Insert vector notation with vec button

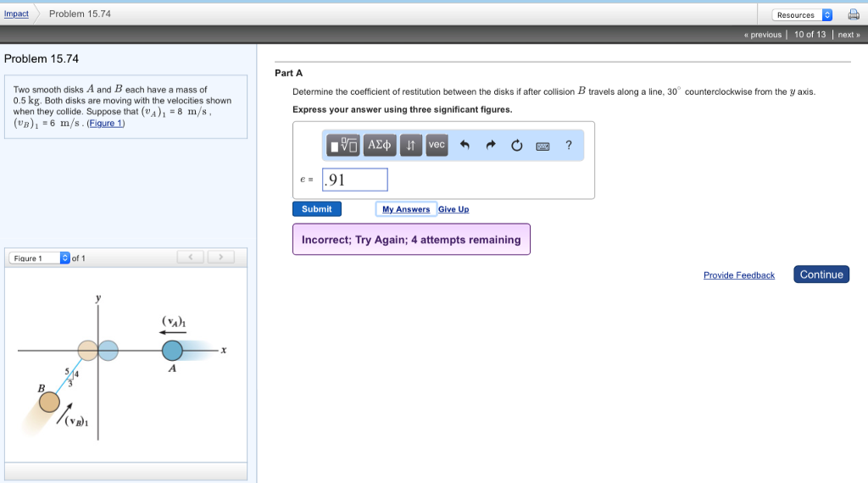[437, 146]
